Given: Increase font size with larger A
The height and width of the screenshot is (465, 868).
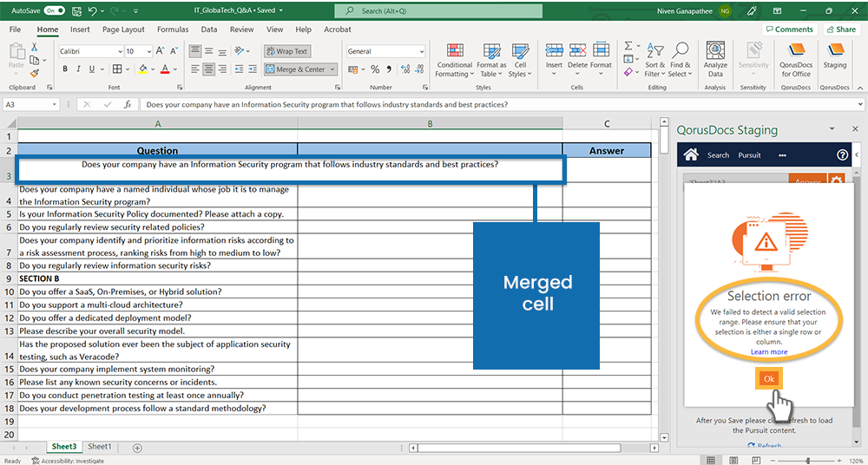Looking at the screenshot, I should pyautogui.click(x=160, y=51).
